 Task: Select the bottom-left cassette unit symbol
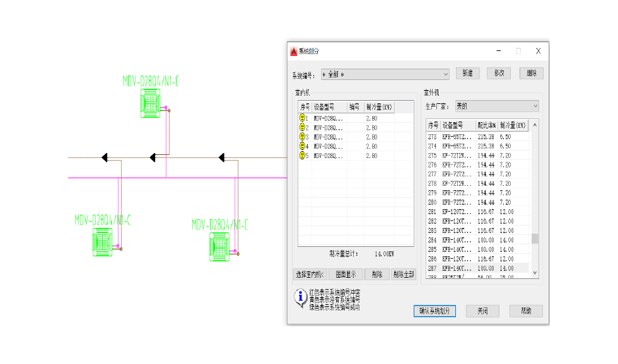tap(103, 241)
